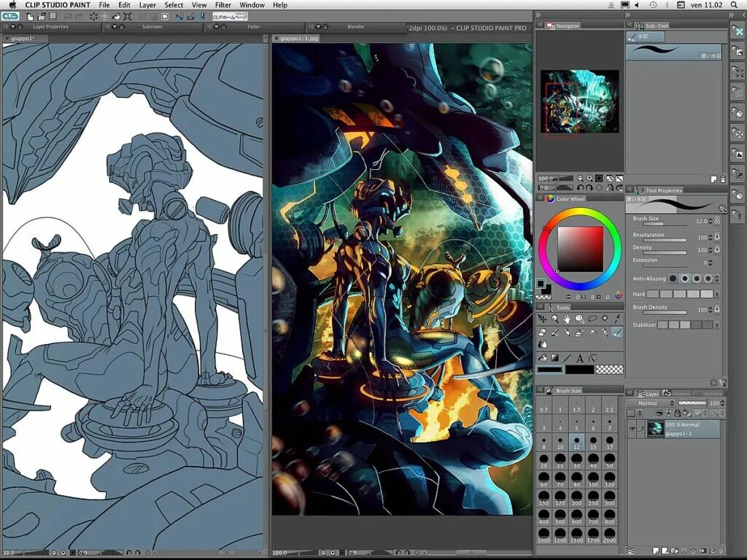The image size is (747, 560).
Task: Select the Eyedropper tool
Action: click(617, 319)
